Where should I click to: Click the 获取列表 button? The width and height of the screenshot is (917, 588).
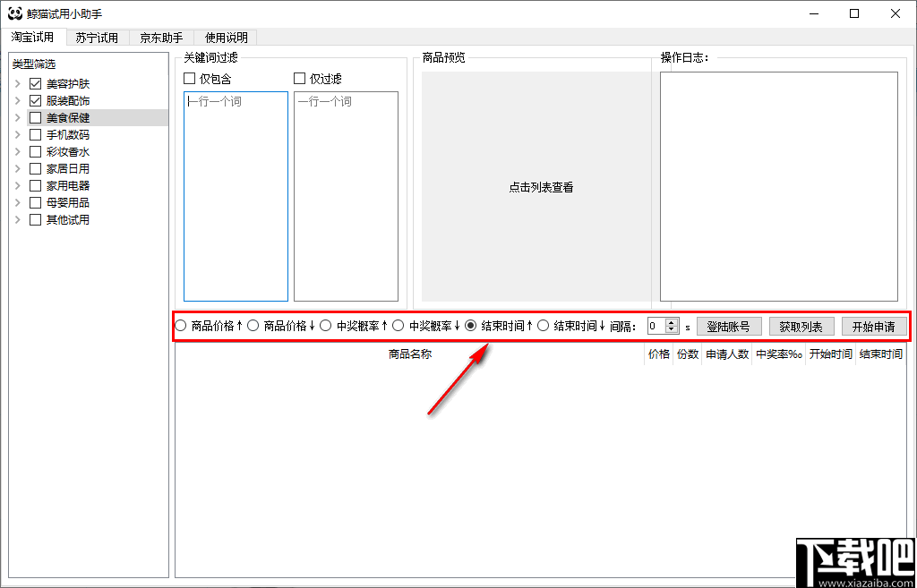(x=801, y=325)
